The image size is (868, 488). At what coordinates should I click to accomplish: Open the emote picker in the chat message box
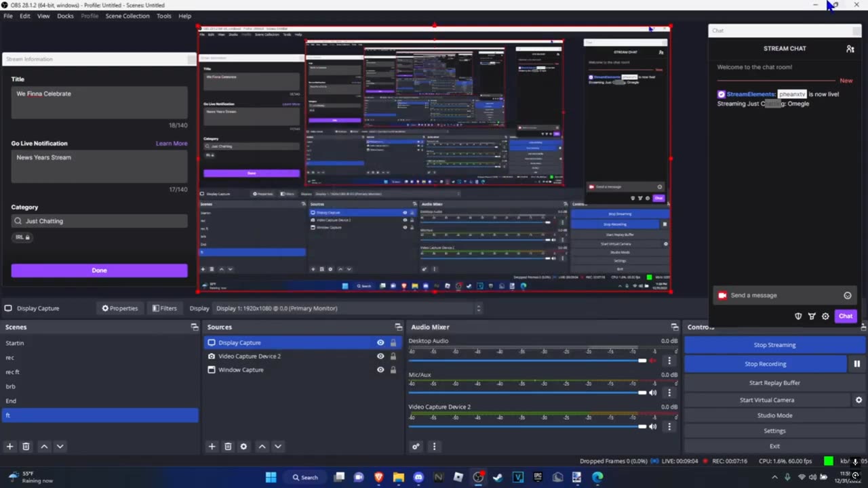848,296
